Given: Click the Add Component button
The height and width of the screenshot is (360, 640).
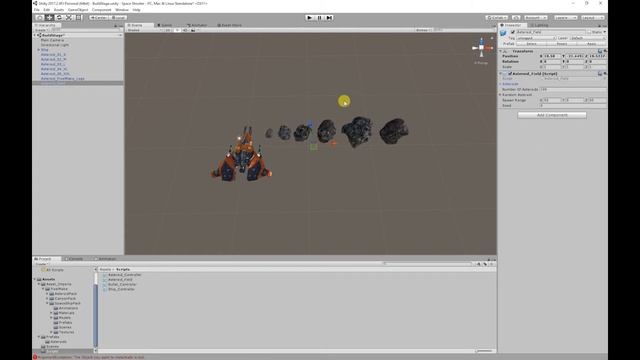Looking at the screenshot, I should [x=552, y=115].
